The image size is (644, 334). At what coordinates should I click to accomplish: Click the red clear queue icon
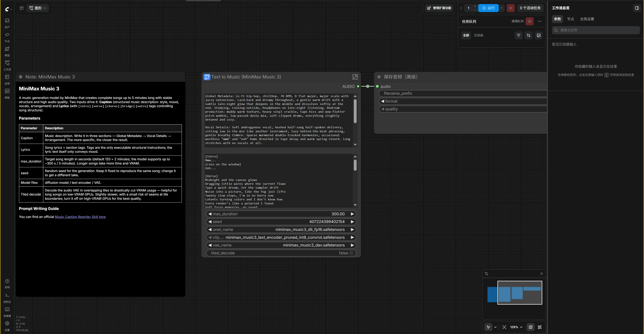point(529,21)
